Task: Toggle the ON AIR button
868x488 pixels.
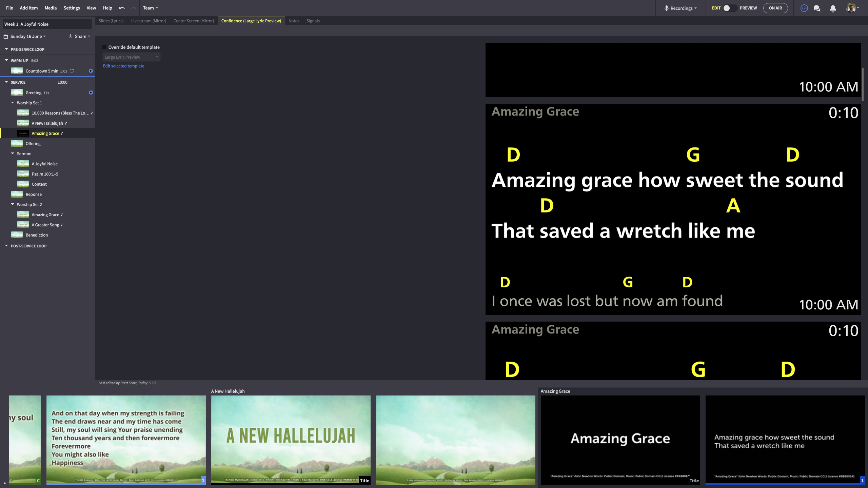Action: [x=775, y=8]
